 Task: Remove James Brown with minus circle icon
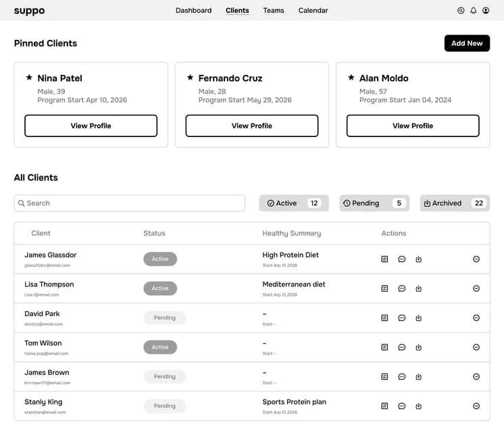(x=476, y=377)
